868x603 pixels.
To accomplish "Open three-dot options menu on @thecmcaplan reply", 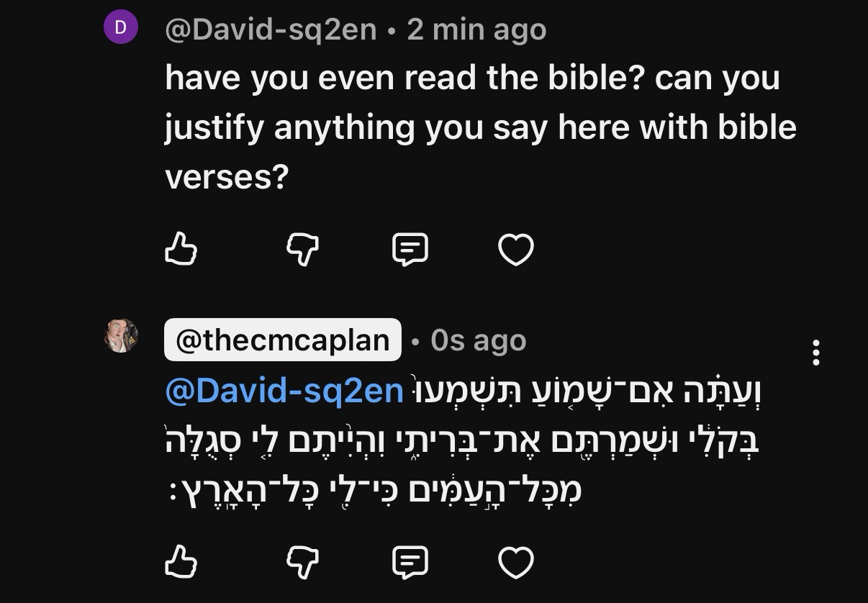I will pyautogui.click(x=815, y=353).
